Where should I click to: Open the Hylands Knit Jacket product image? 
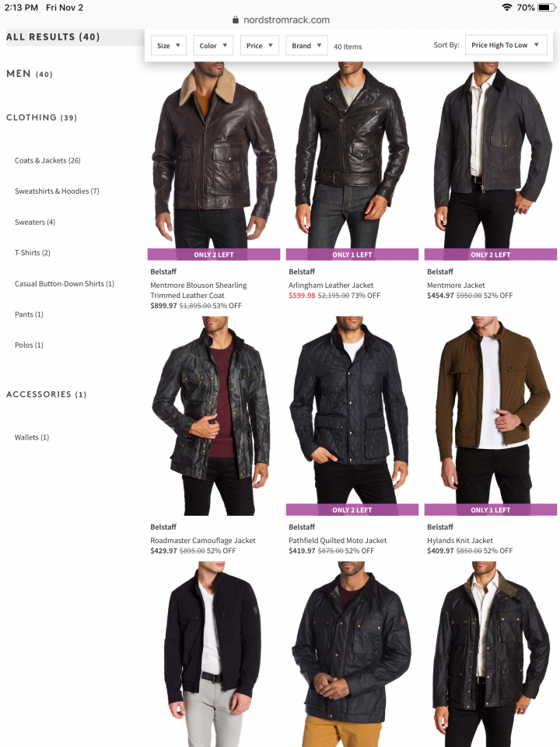click(491, 410)
